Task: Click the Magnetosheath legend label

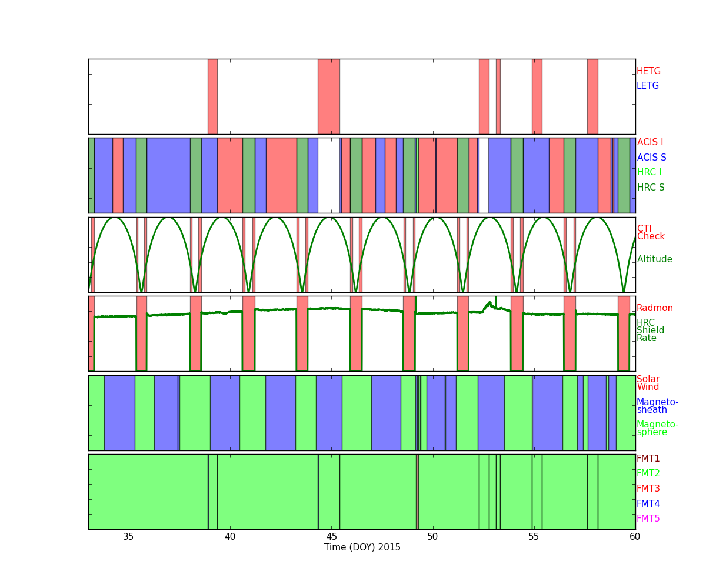Action: click(x=657, y=406)
